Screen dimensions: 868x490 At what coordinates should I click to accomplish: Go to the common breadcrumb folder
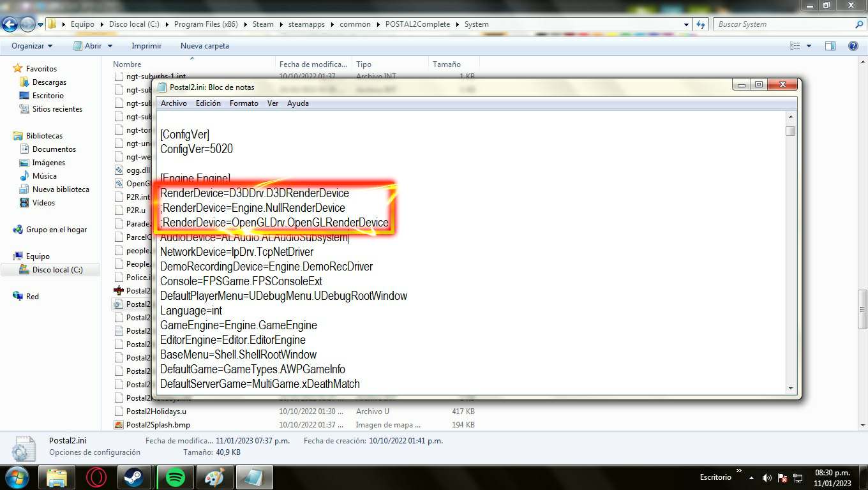point(355,24)
